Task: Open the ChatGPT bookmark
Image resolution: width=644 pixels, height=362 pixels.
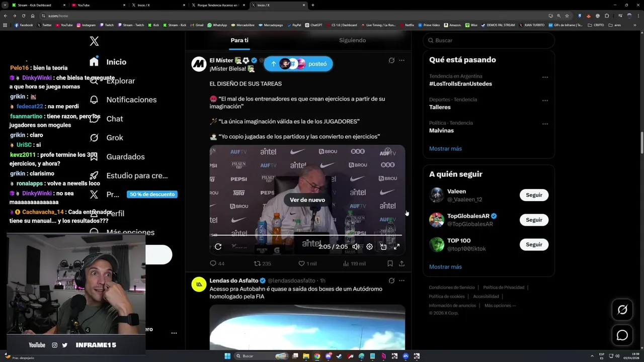Action: click(x=313, y=25)
